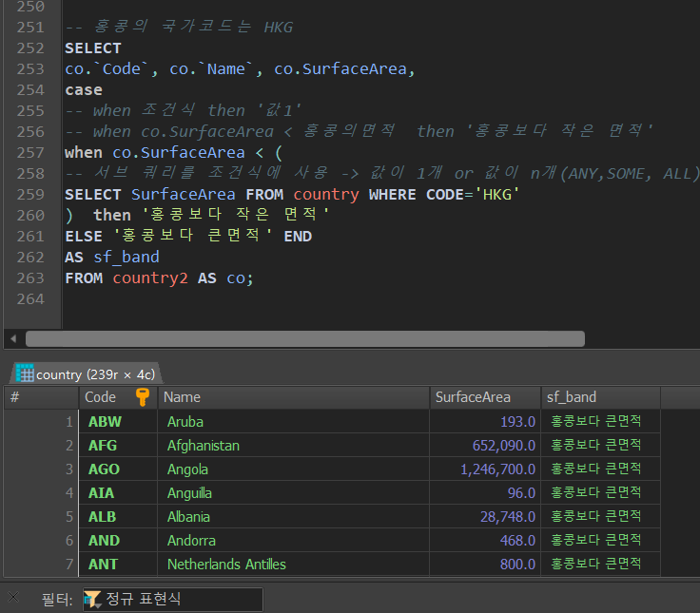Click the grid icon on country result tab
The image size is (700, 613).
pyautogui.click(x=25, y=374)
